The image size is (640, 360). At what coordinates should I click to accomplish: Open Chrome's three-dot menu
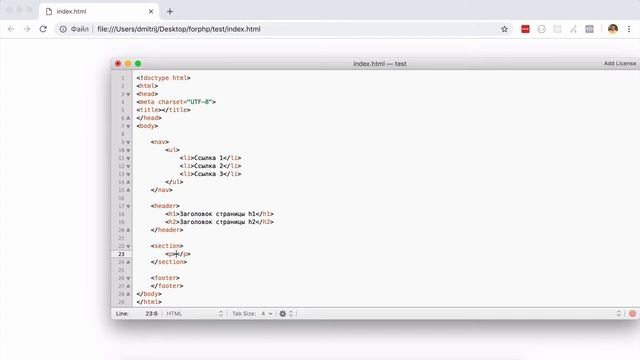point(629,29)
